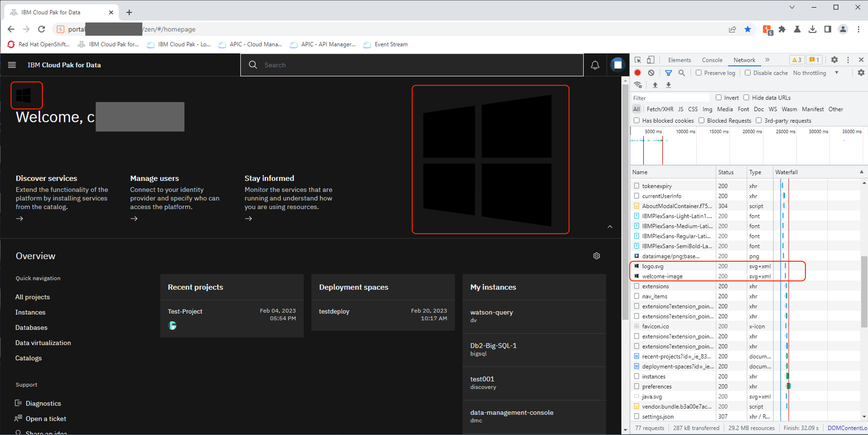Open the Red Hat OpenShift bookmark
This screenshot has height=435, width=868.
(39, 44)
